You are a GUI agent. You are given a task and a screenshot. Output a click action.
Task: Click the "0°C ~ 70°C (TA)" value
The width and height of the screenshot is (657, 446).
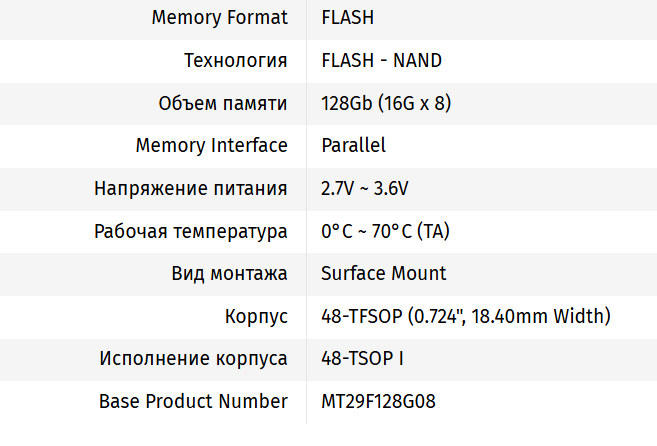click(x=385, y=231)
